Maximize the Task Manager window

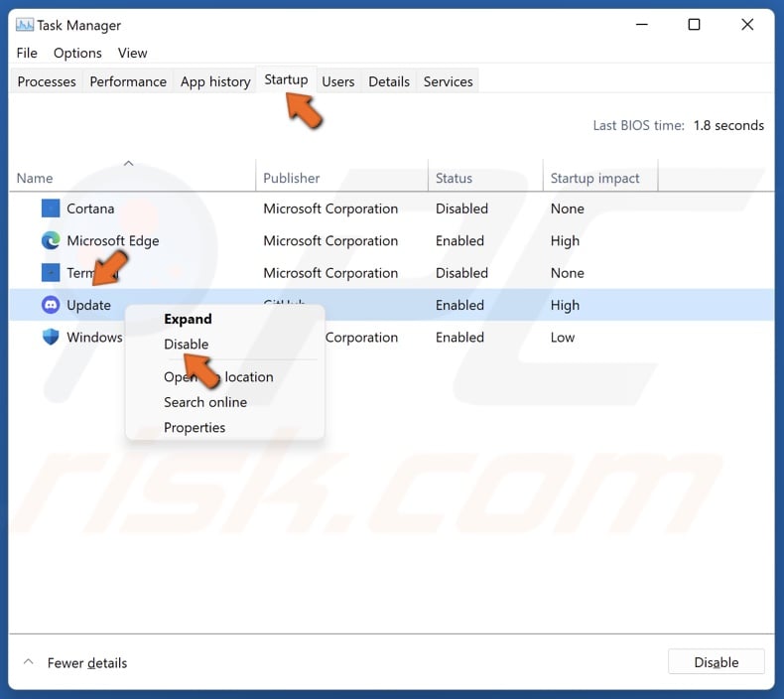click(694, 24)
